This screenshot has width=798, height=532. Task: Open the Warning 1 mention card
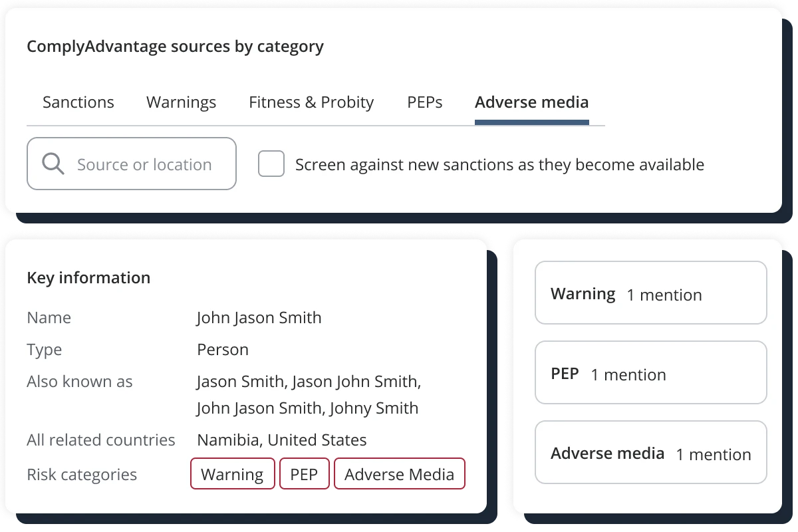point(651,293)
